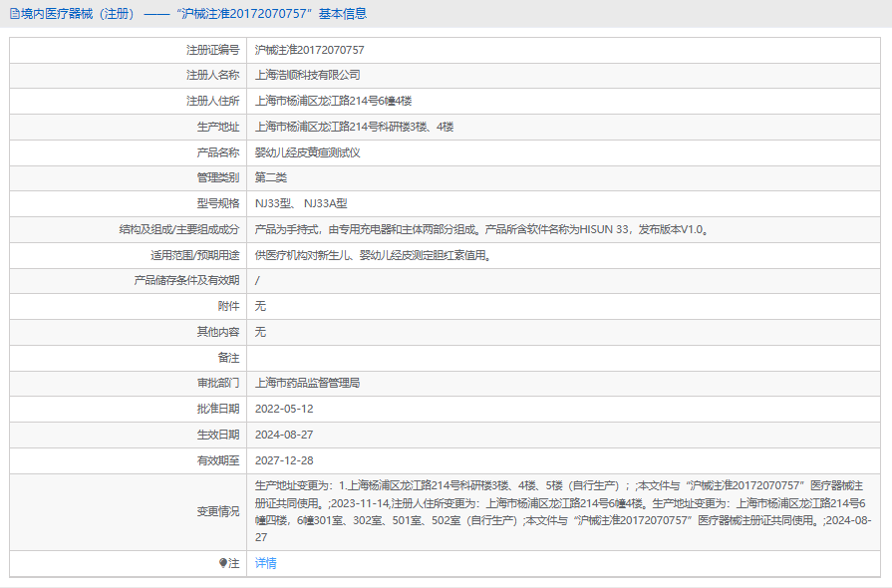Click the 批准日期 label
The width and height of the screenshot is (892, 588).
point(218,409)
